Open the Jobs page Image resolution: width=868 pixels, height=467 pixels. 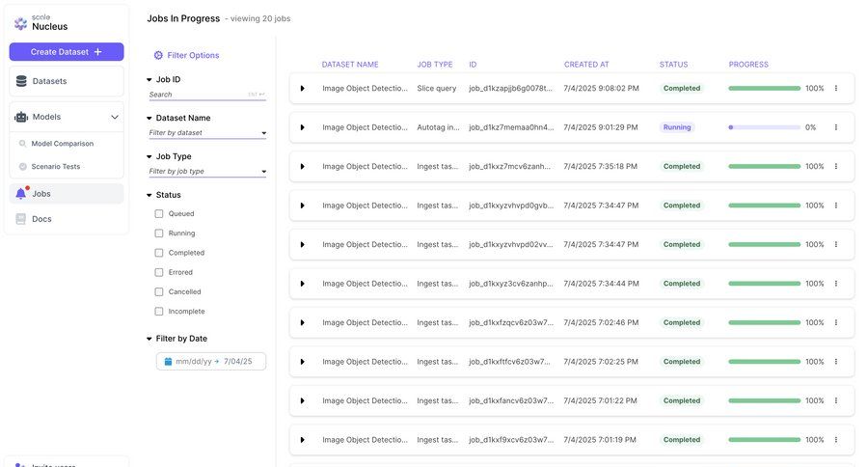(67, 194)
